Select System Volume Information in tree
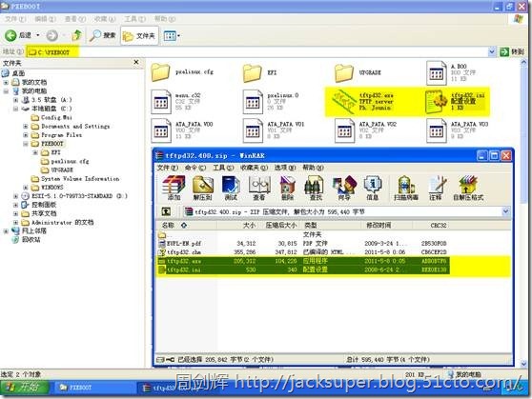The width and height of the screenshot is (532, 399). 75,179
